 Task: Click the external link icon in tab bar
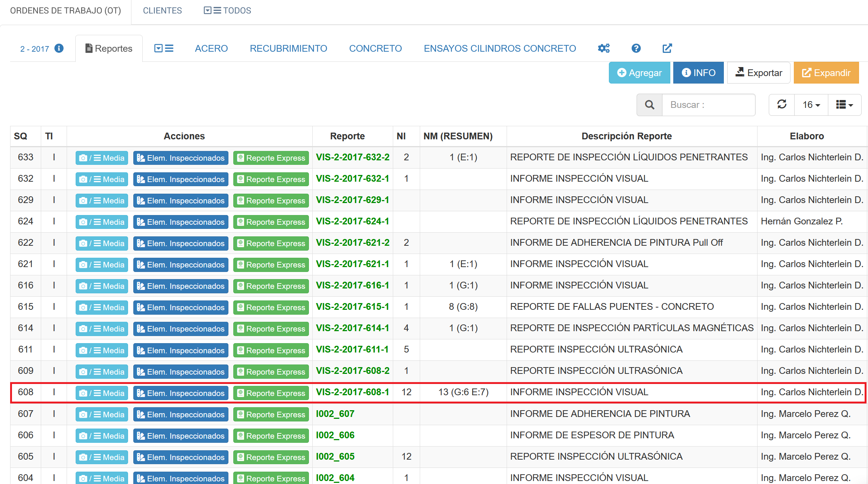[667, 48]
